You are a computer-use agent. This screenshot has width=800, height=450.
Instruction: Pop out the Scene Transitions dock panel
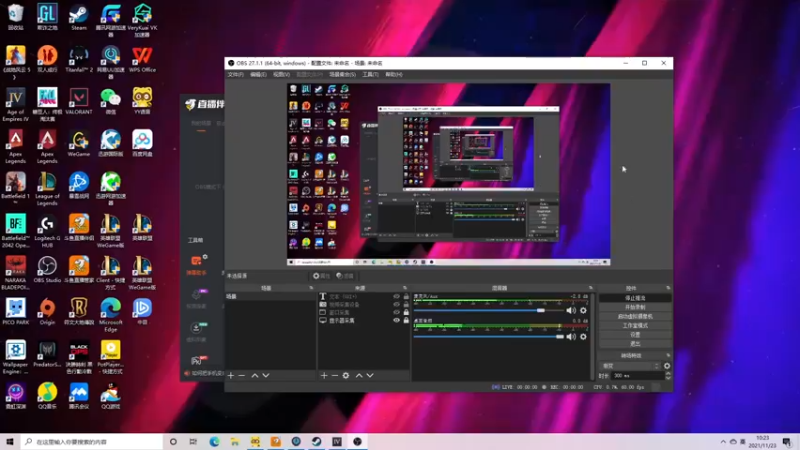668,356
